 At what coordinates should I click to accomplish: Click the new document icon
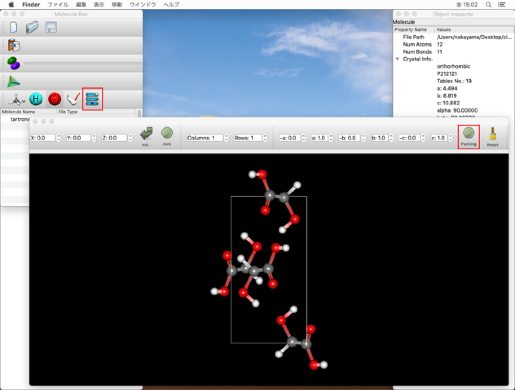tap(13, 27)
